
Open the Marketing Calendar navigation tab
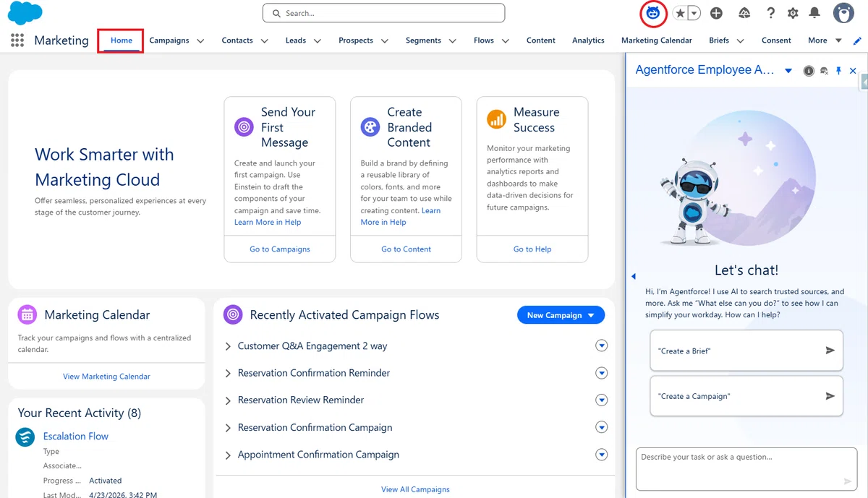656,40
